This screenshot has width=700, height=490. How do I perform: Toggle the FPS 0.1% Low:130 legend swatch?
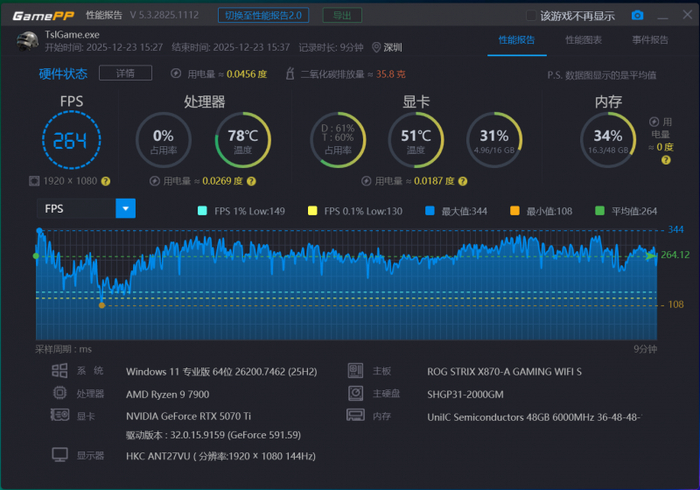312,211
